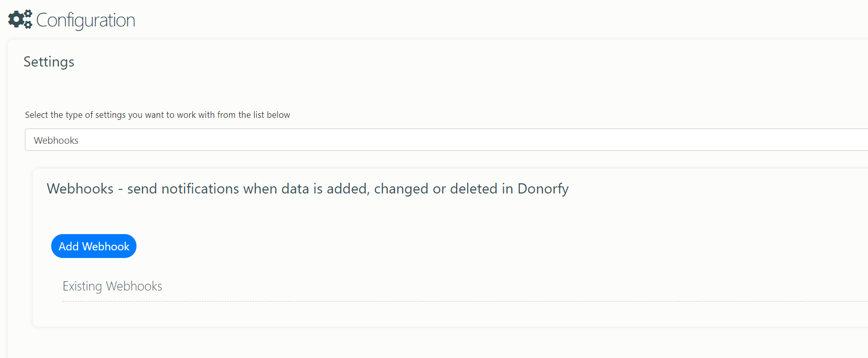Click the small lower gear of Configuration icon
This screenshot has width=868, height=358.
pos(28,24)
